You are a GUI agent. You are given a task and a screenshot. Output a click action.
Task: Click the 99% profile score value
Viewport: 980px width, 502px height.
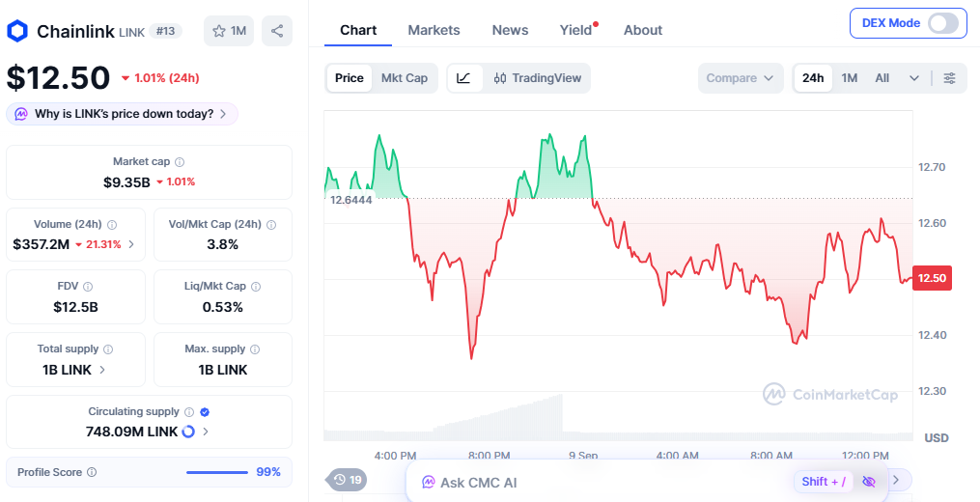[268, 472]
